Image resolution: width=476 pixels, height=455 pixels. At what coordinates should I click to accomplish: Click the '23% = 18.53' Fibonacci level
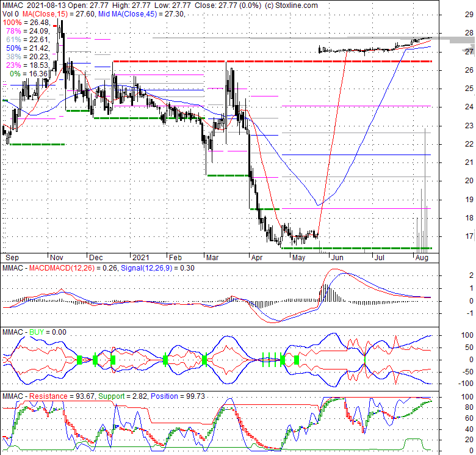27,65
